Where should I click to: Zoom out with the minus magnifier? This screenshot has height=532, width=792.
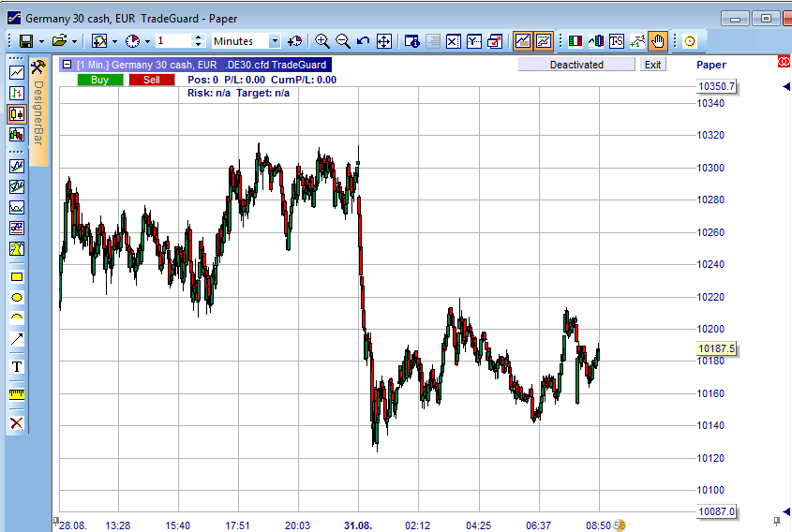pos(342,41)
